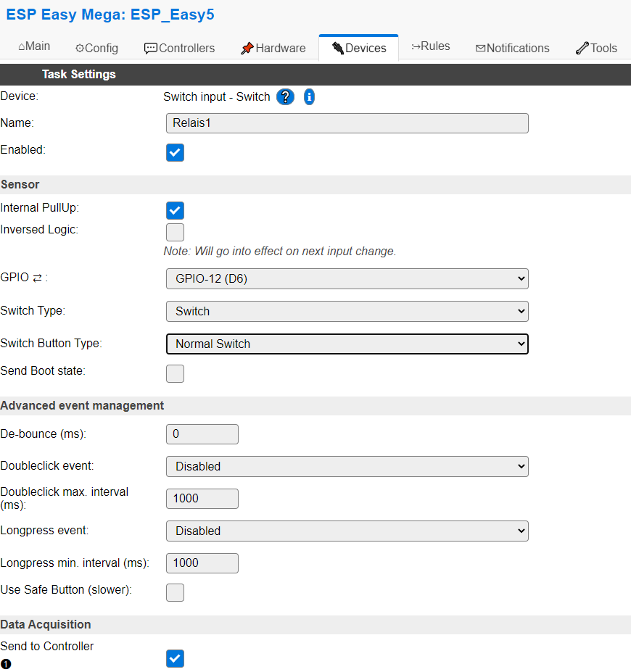Click the 'Internal PullUp:' label
The image size is (631, 672).
(x=40, y=208)
